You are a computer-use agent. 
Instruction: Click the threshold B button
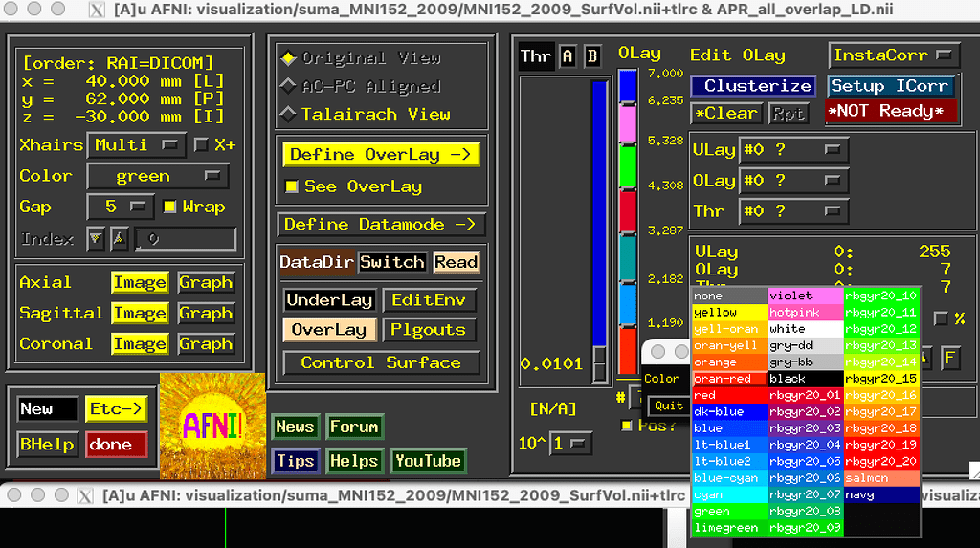pos(591,56)
